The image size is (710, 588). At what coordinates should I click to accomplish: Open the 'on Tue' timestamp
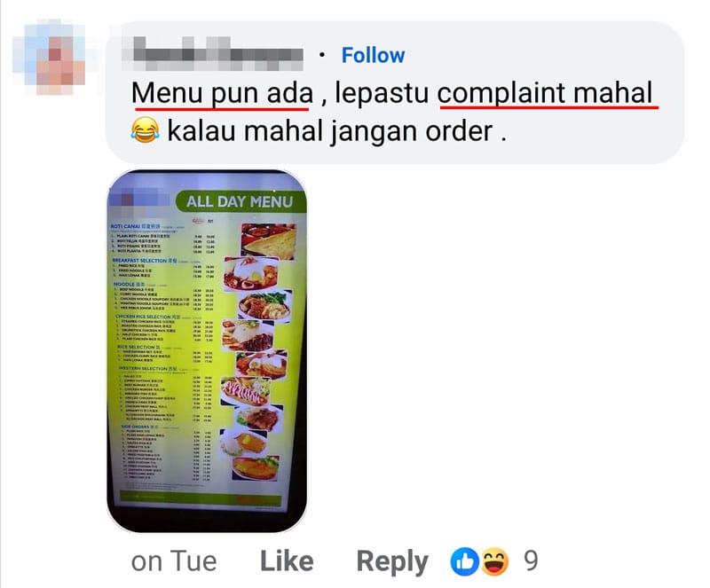coord(174,561)
